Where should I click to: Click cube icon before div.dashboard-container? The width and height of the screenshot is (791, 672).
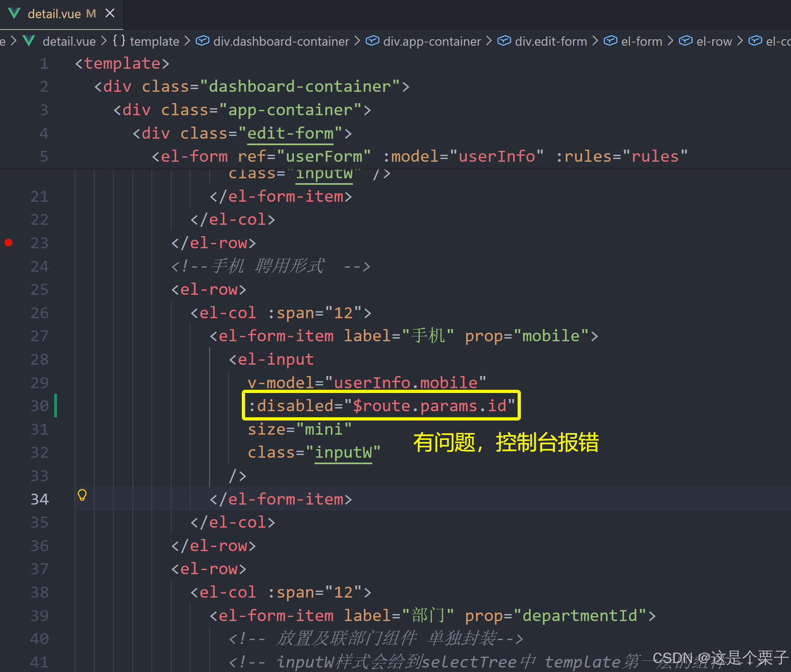click(x=203, y=41)
